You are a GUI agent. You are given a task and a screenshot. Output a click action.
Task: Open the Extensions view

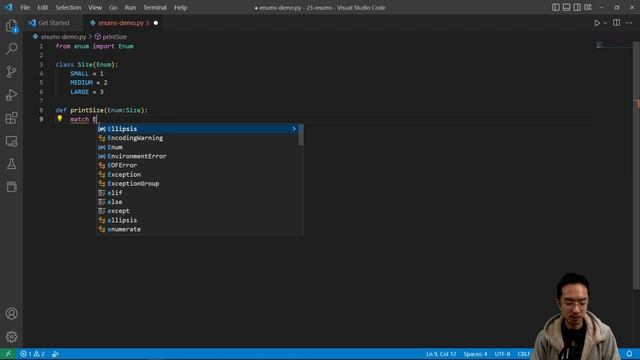(x=11, y=118)
